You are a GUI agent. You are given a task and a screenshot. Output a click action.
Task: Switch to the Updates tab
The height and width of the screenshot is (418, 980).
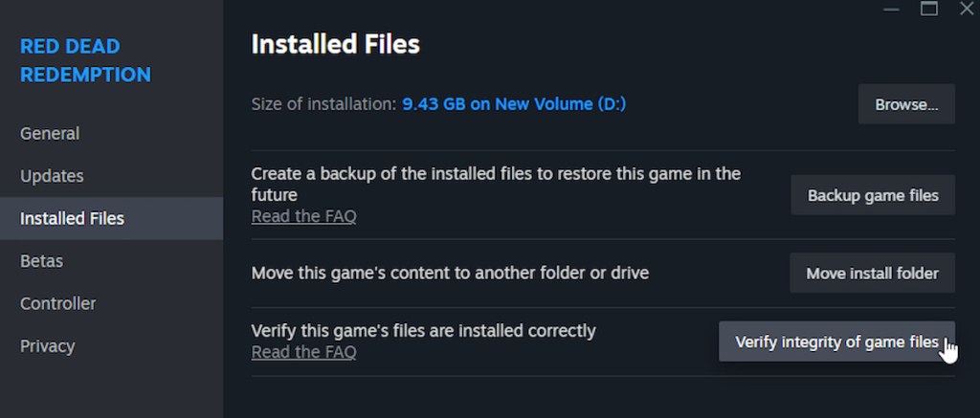pyautogui.click(x=52, y=176)
